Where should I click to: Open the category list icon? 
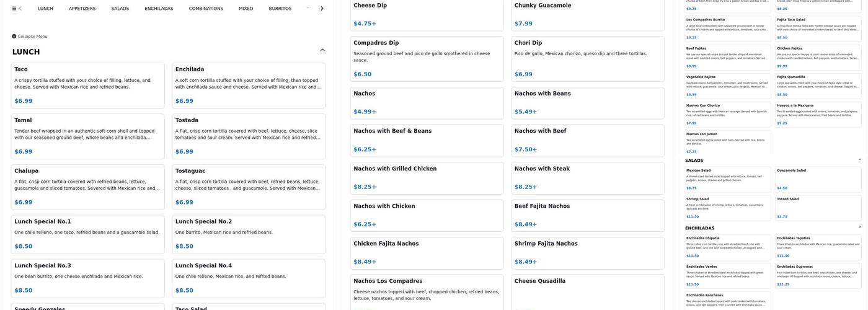point(14,9)
